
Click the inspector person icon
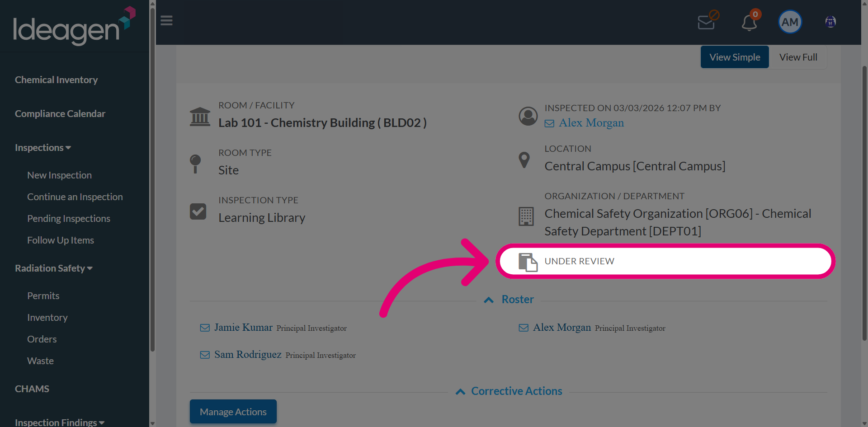[528, 116]
